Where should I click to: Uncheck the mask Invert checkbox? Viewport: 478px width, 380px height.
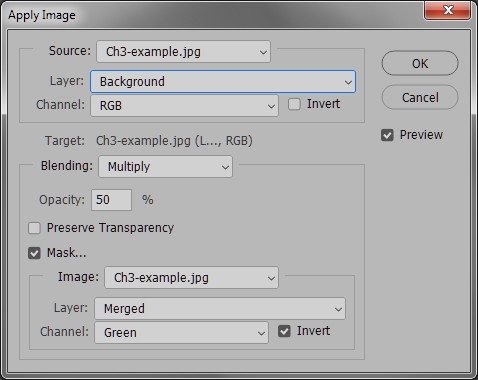284,331
